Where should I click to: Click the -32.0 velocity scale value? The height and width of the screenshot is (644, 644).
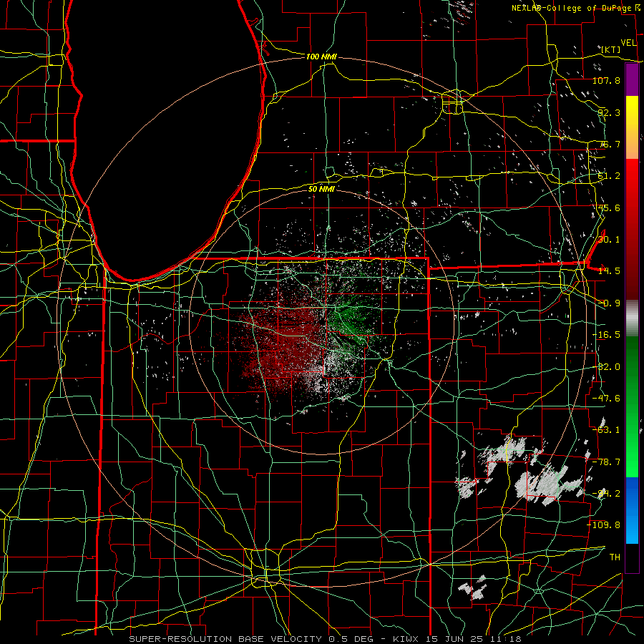point(606,367)
